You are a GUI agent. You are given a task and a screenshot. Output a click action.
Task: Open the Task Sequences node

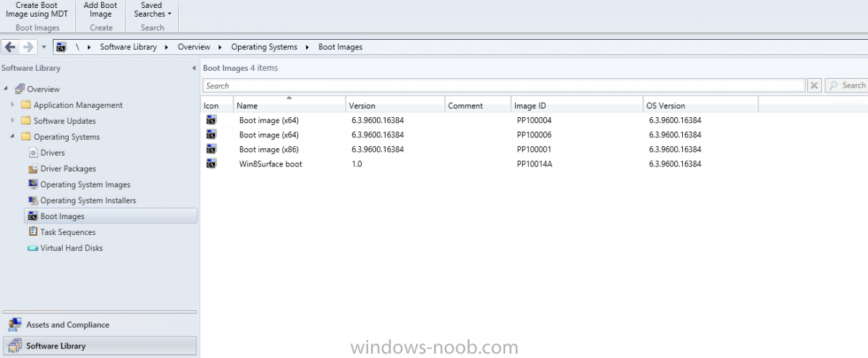coord(68,232)
